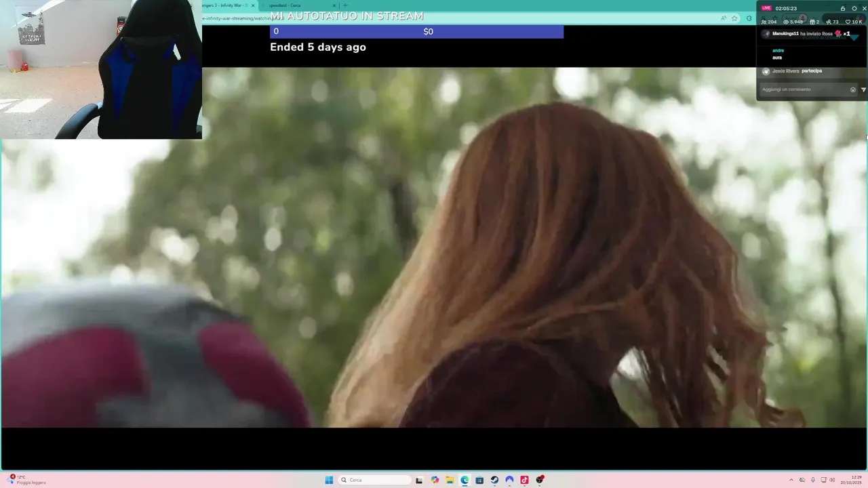Viewport: 868px width, 488px height.
Task: Click the lock icon in live panel
Action: (843, 8)
